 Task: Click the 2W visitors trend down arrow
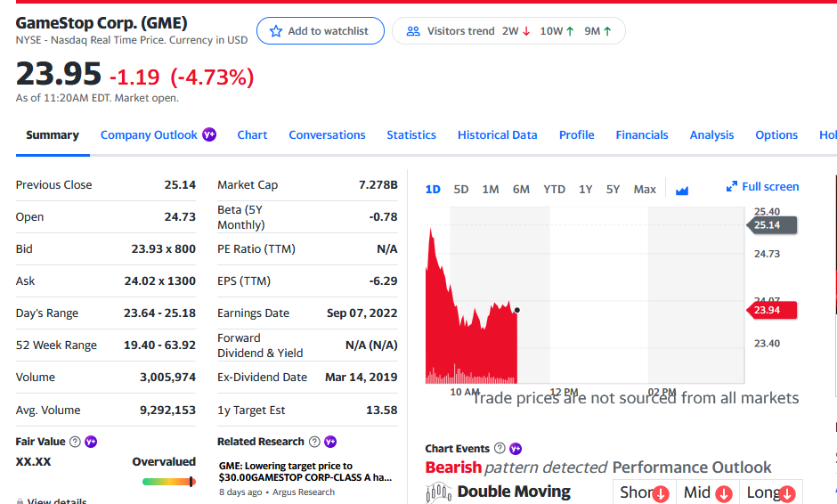tap(526, 31)
